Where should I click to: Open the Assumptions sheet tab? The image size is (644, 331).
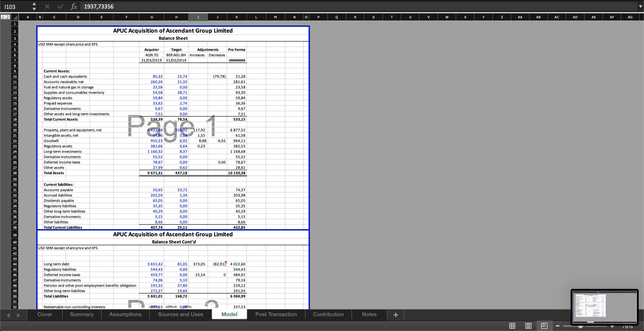tap(125, 314)
